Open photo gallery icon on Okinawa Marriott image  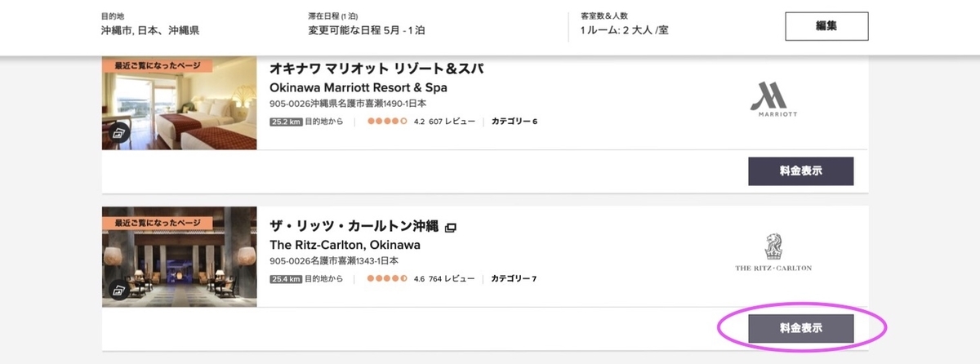119,133
